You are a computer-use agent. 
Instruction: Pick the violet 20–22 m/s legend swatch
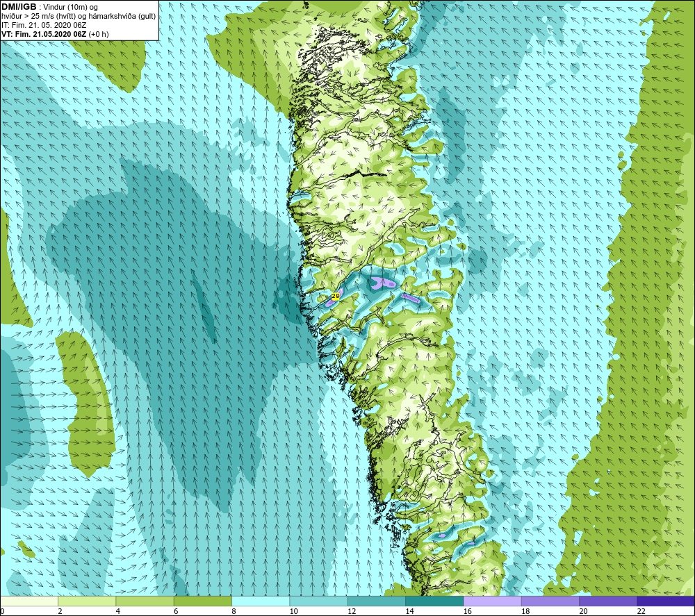pyautogui.click(x=607, y=601)
